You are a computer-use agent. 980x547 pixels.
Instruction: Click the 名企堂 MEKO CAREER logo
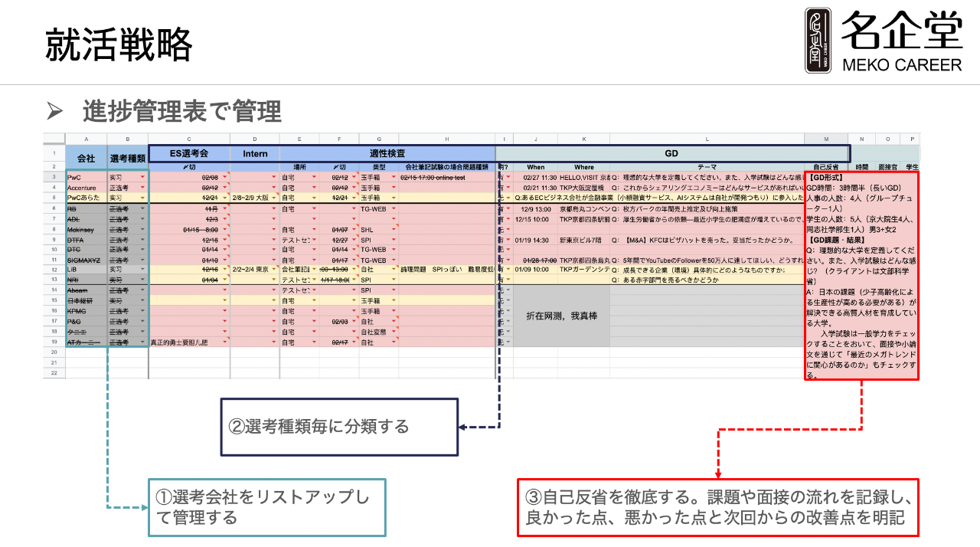click(x=883, y=41)
